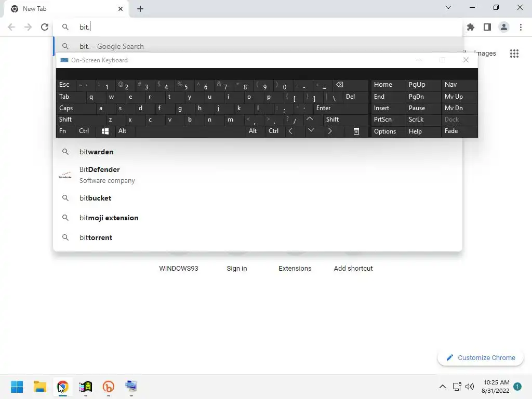Viewport: 532px width, 399px height.
Task: Click the spacebar on On-Screen Keyboard
Action: (190, 131)
